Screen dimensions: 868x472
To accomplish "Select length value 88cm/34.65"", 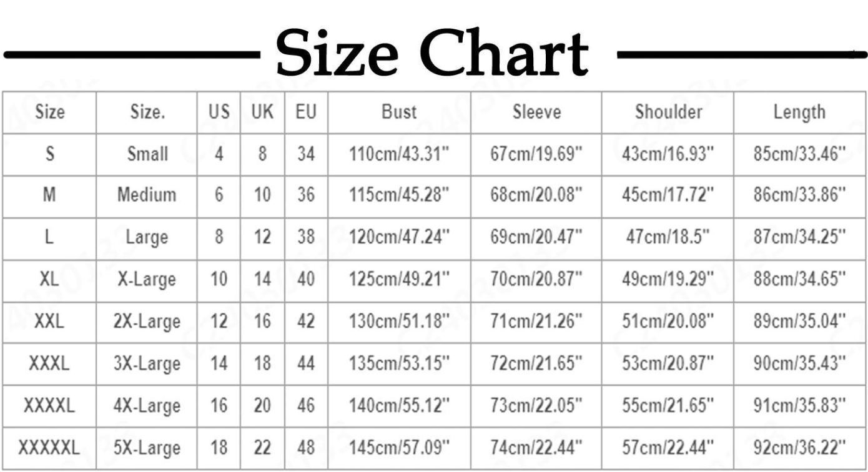I will pos(799,279).
